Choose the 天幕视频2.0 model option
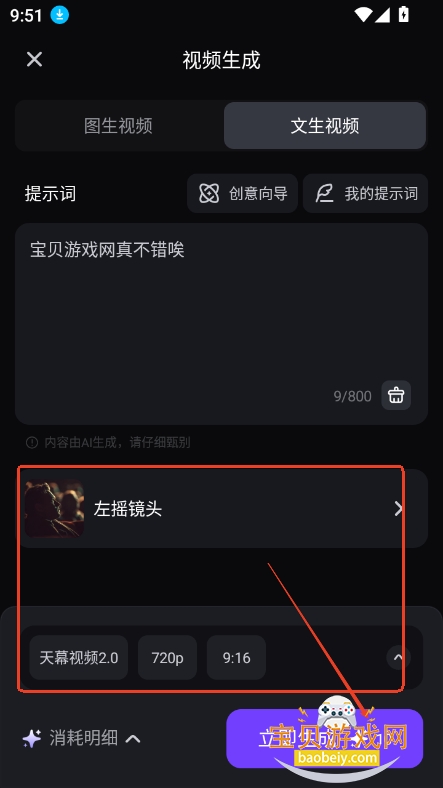 [79, 657]
